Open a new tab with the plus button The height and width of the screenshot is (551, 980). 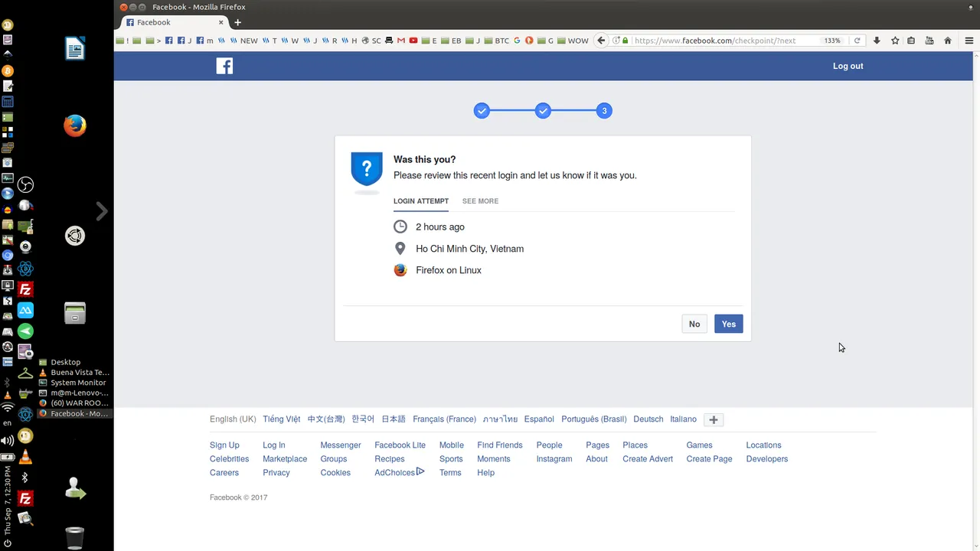point(237,22)
